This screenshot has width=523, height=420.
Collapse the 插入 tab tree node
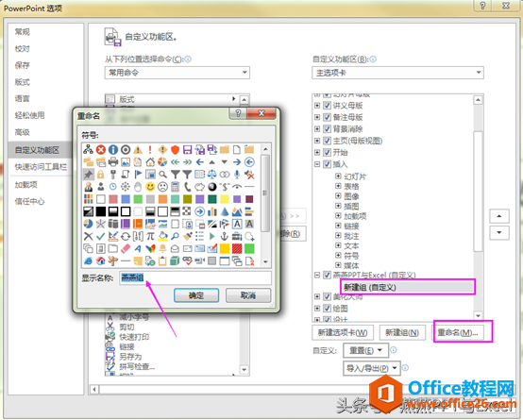coord(317,164)
